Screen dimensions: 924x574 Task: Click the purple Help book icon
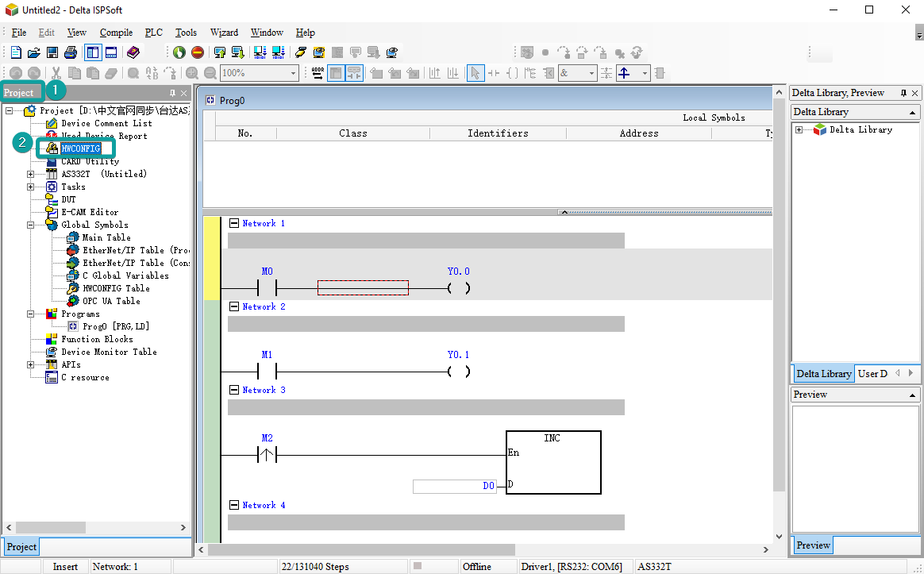[x=133, y=52]
